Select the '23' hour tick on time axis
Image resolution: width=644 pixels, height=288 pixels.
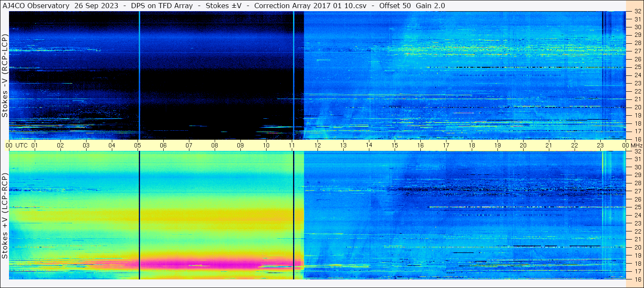tap(600, 145)
